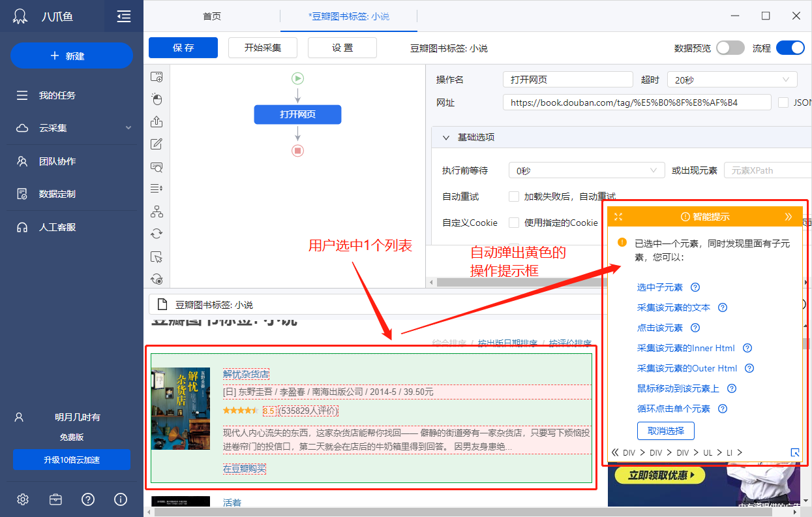Screen dimensions: 812x517
Task: Open the about info icon
Action: 121,499
